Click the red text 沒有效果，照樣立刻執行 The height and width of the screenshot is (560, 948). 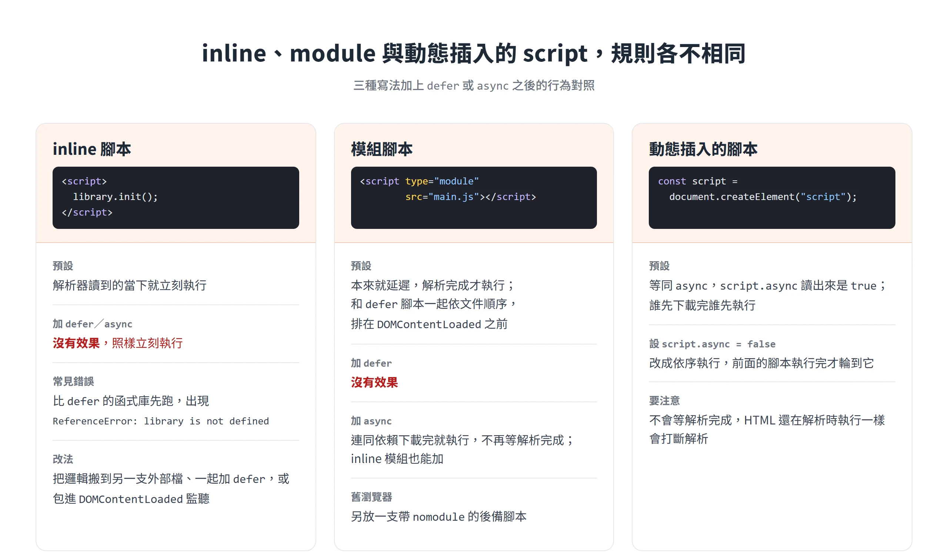(118, 343)
